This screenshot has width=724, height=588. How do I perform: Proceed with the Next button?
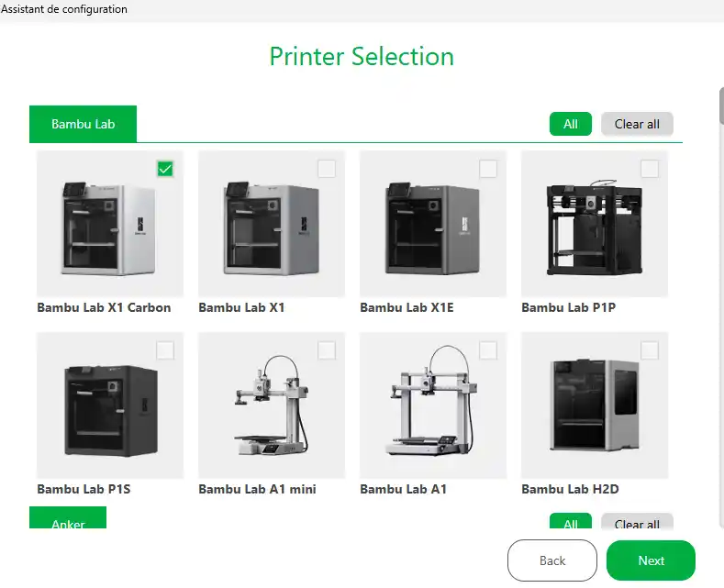coord(651,560)
